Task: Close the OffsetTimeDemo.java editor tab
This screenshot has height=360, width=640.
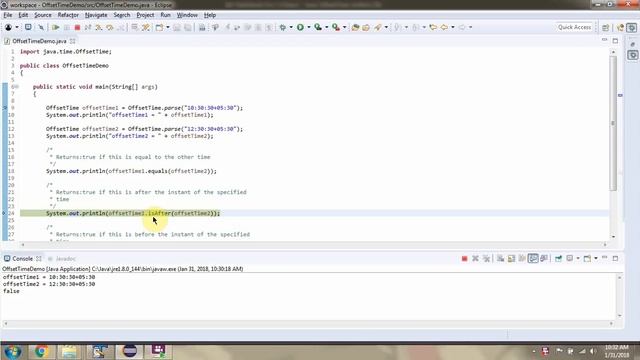Action: [73, 41]
